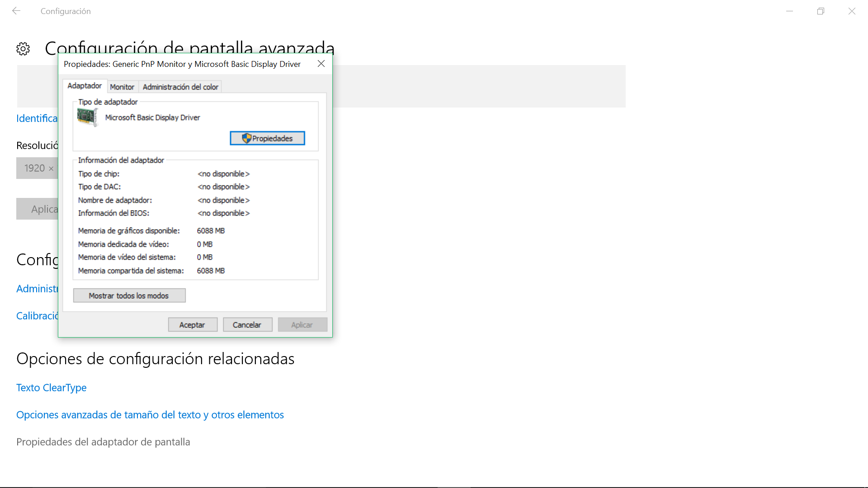Click the Propiedades dialog title bar text
The width and height of the screenshot is (868, 488).
[182, 64]
